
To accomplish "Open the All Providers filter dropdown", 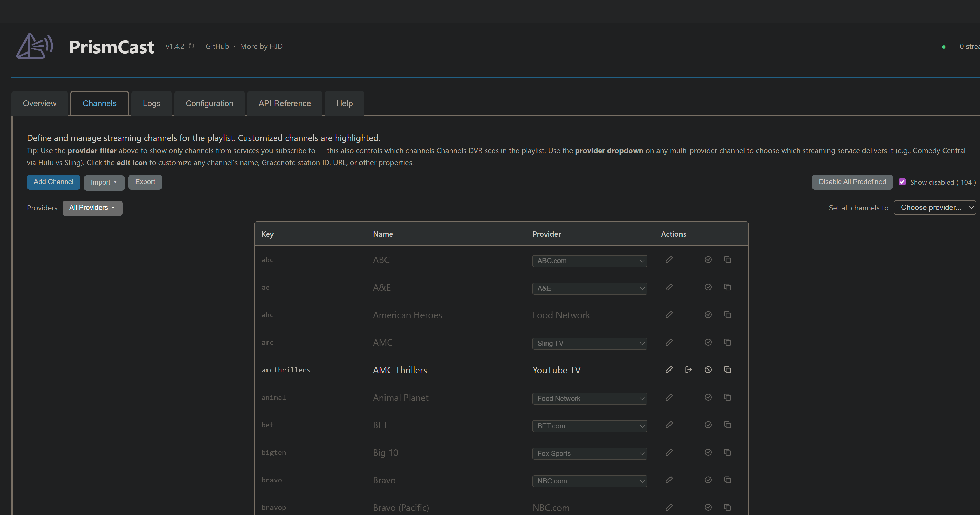I will (92, 208).
